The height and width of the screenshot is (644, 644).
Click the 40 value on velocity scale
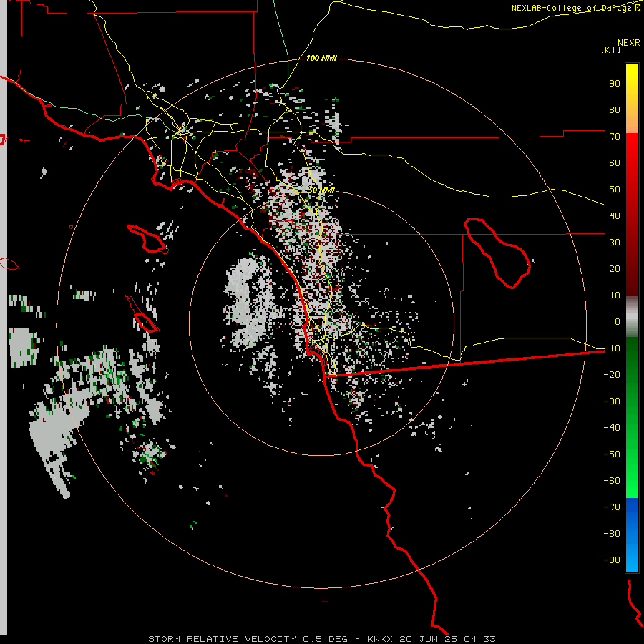[615, 216]
